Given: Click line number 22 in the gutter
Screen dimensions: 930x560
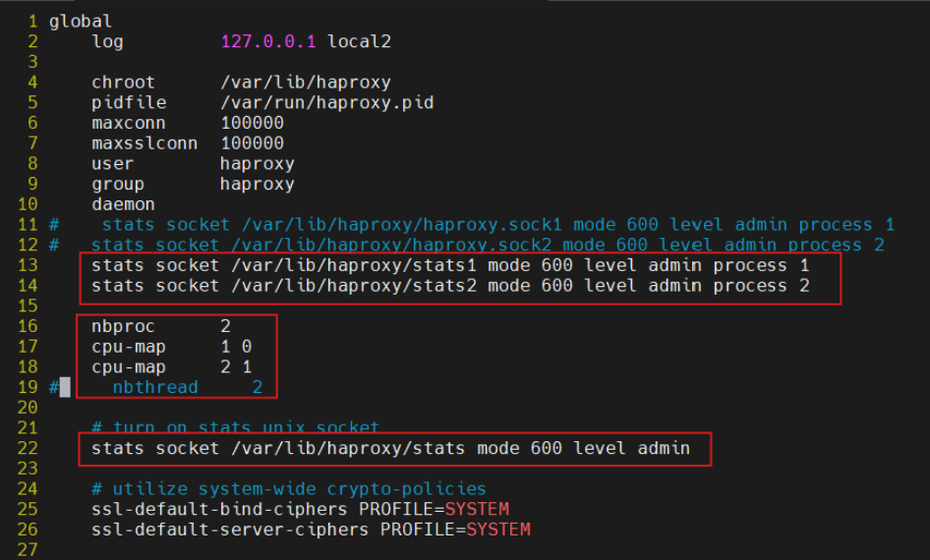Looking at the screenshot, I should pos(28,448).
